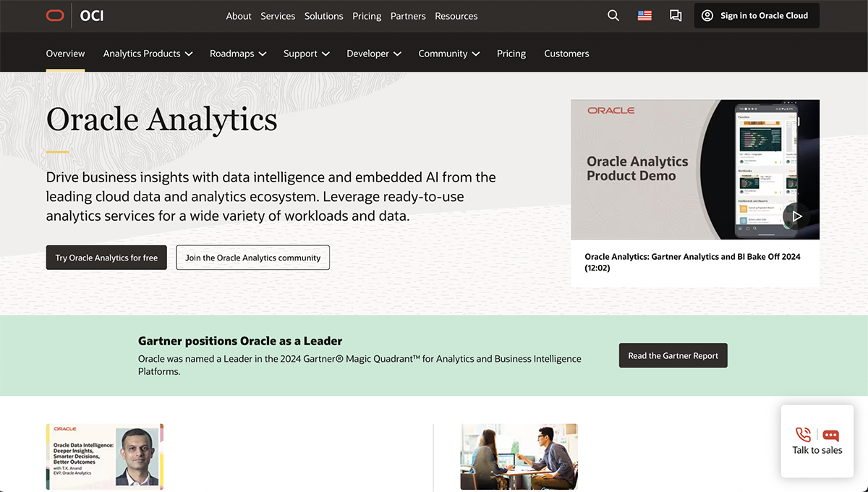Screen dimensions: 868x492
Task: Click Try Oracle Analytics for free
Action: pyautogui.click(x=106, y=258)
